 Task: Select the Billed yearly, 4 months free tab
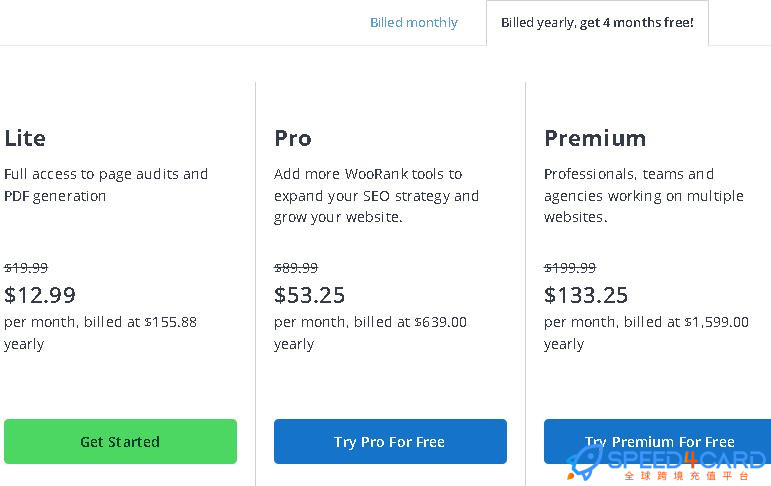pyautogui.click(x=597, y=23)
